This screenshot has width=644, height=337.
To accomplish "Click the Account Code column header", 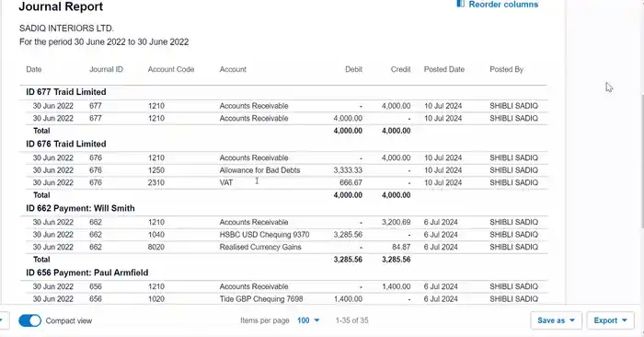I will 171,69.
